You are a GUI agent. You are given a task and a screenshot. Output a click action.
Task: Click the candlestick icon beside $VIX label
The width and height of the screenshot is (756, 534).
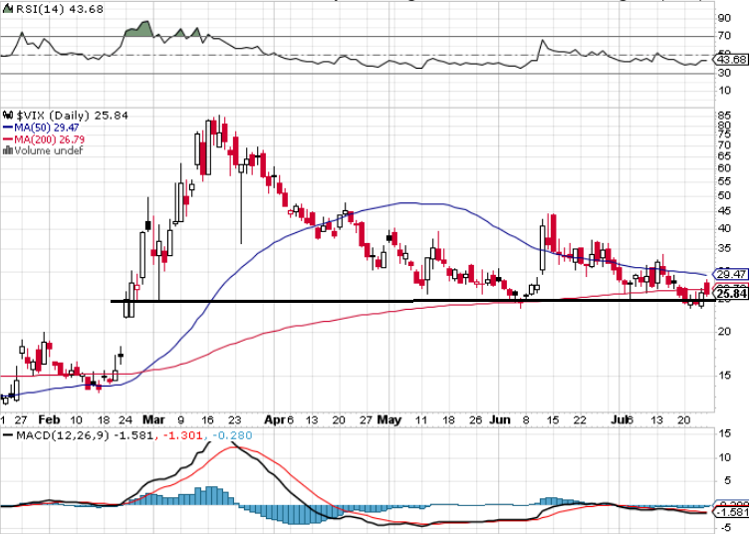(x=6, y=116)
